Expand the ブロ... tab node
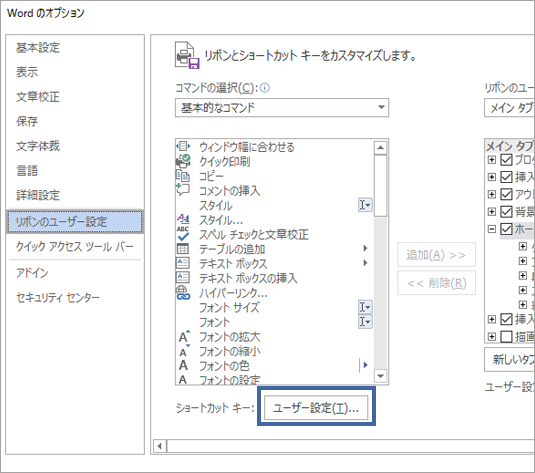This screenshot has height=473, width=535. 491,159
